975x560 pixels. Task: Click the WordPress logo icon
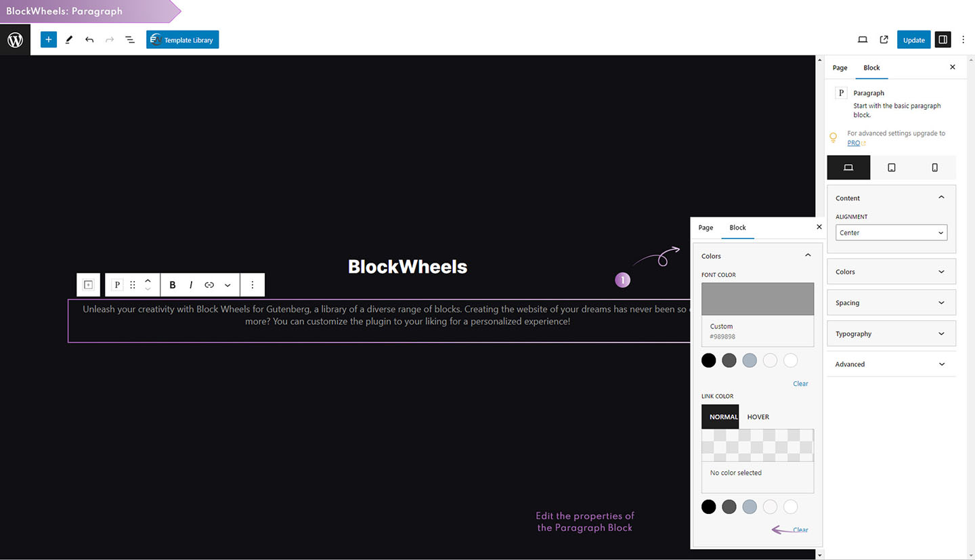coord(15,40)
